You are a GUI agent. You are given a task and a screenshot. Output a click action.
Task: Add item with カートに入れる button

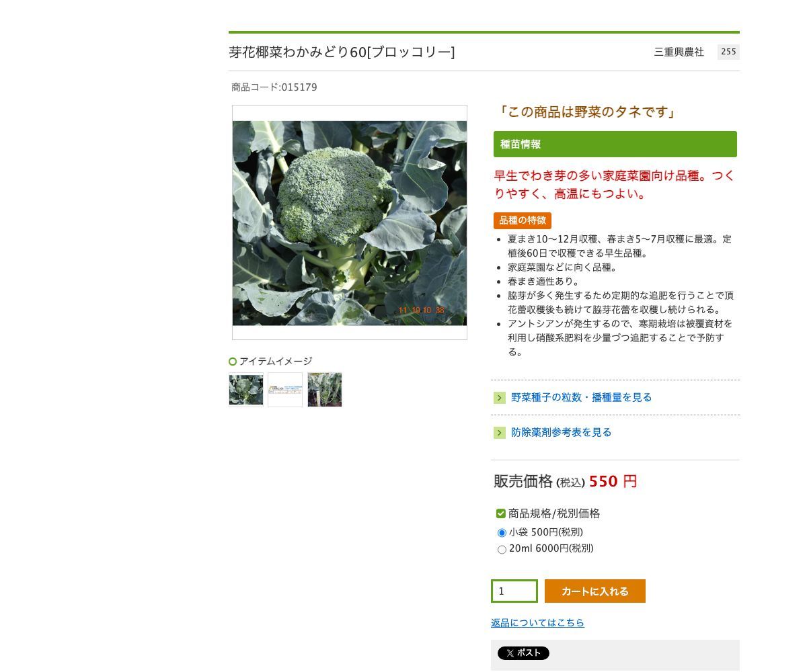click(595, 591)
